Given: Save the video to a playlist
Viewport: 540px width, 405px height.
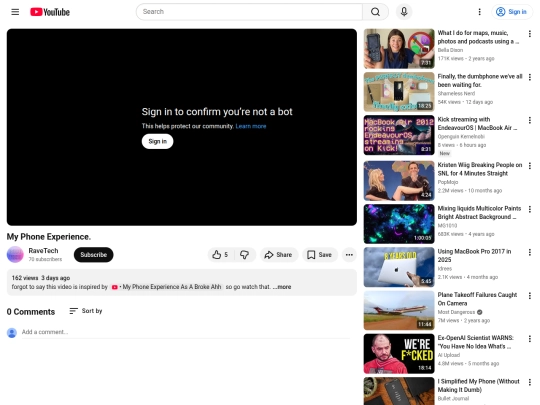Looking at the screenshot, I should (x=320, y=255).
